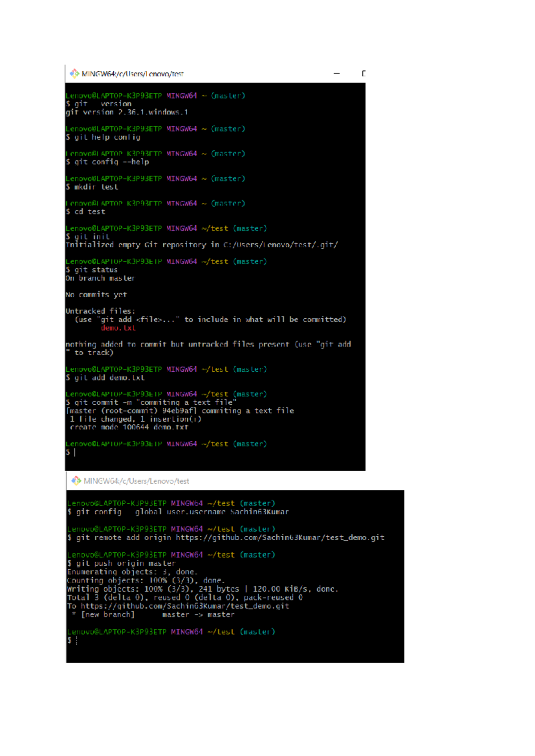Click the '$ git push origin master' command
The image size is (535, 756).
121,563
